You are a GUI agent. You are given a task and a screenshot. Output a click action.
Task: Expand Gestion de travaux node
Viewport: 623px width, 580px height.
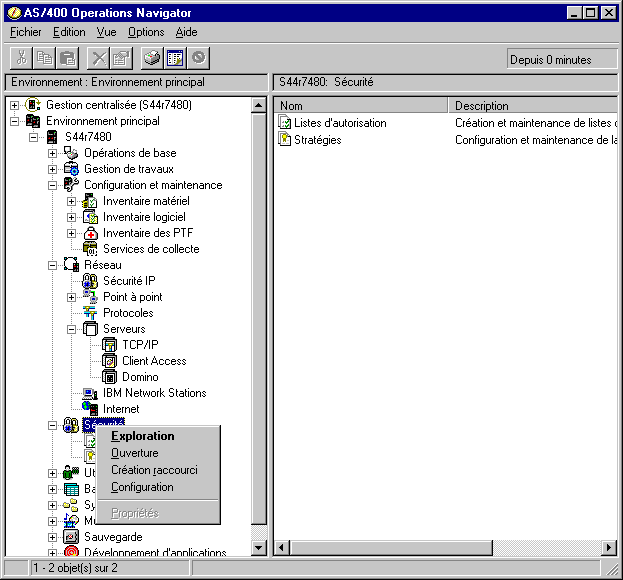pyautogui.click(x=52, y=169)
